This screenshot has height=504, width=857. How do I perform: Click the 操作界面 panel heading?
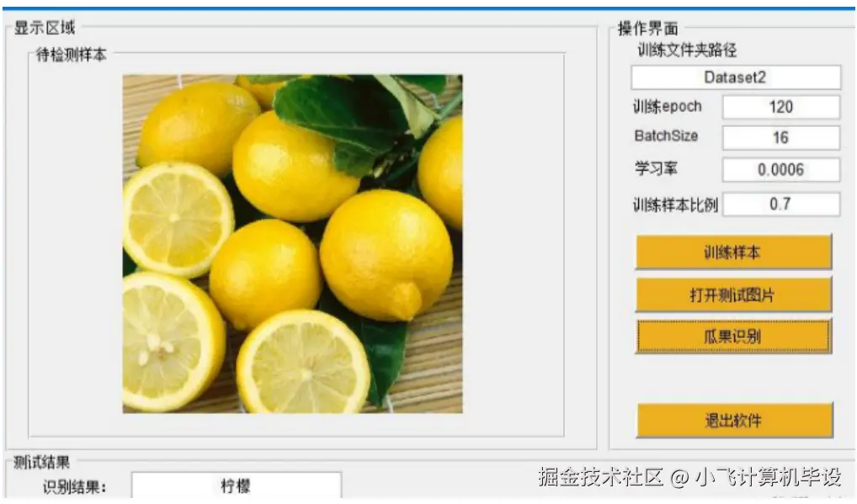tap(644, 25)
